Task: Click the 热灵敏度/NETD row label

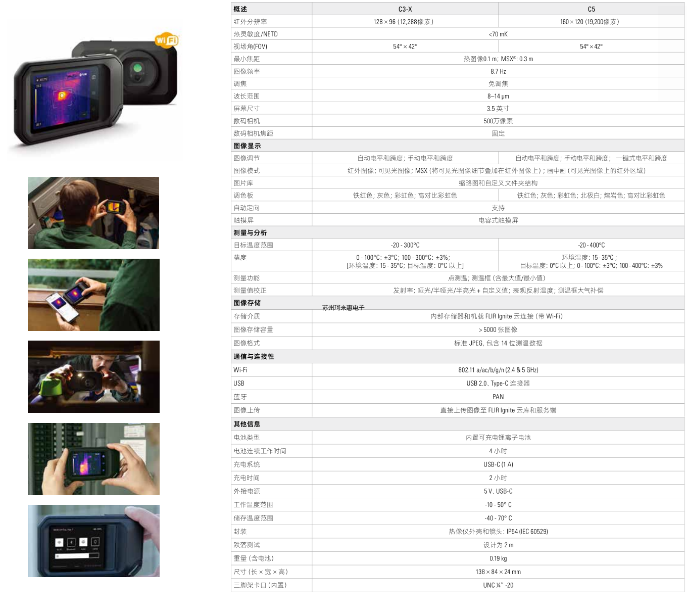Action: pos(256,34)
